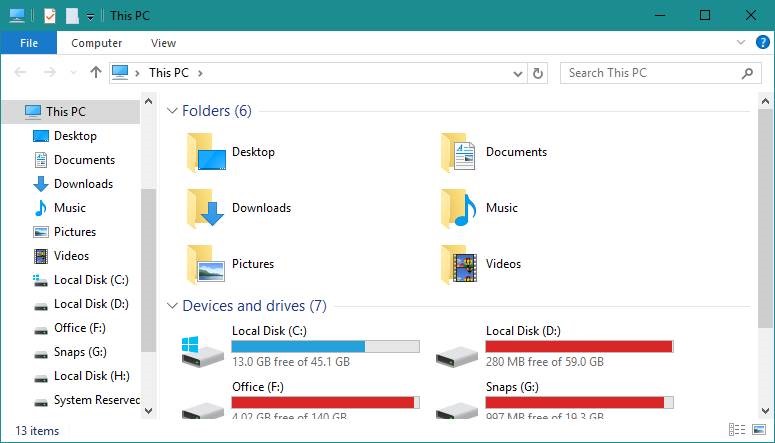The image size is (775, 443).
Task: Click '13.0 GB free of 45.1 GB' text
Action: click(291, 362)
